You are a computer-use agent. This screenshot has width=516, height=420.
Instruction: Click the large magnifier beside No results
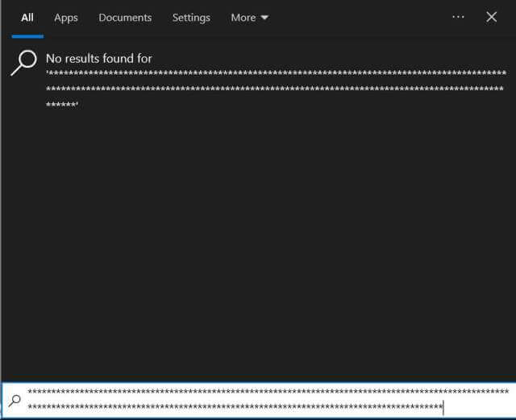[x=24, y=62]
